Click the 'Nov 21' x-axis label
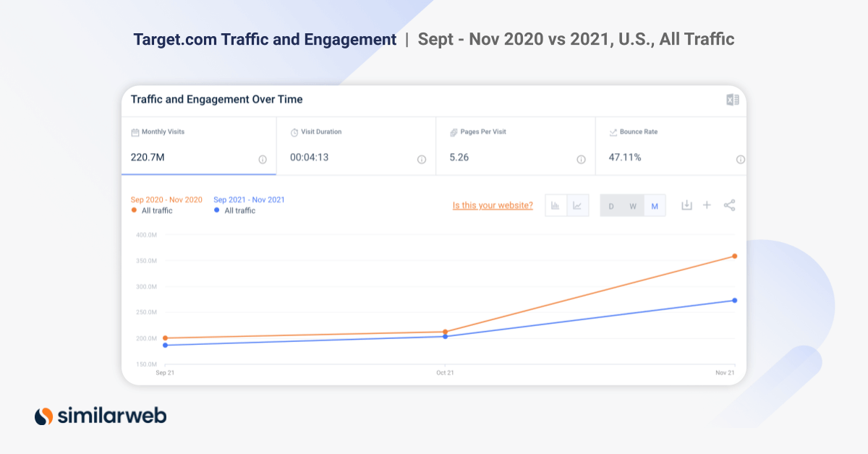The width and height of the screenshot is (868, 454). 726,373
